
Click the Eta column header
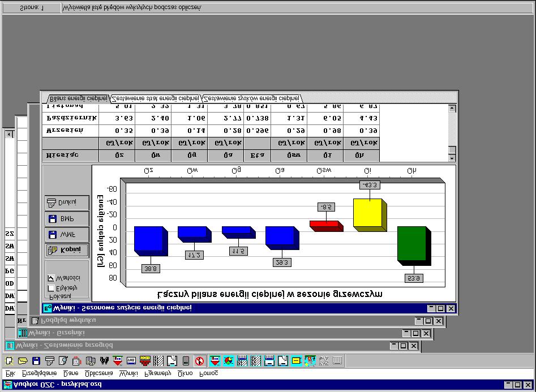258,156
